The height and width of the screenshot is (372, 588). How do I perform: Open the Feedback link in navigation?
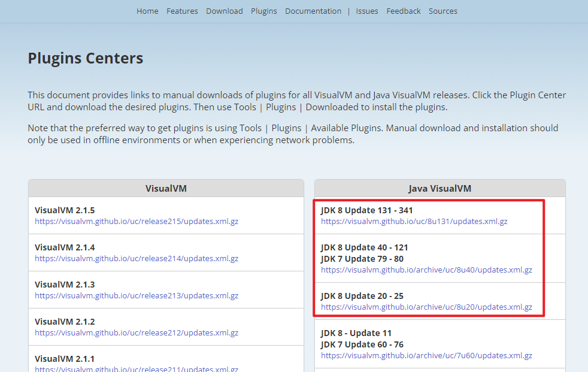[x=404, y=11]
